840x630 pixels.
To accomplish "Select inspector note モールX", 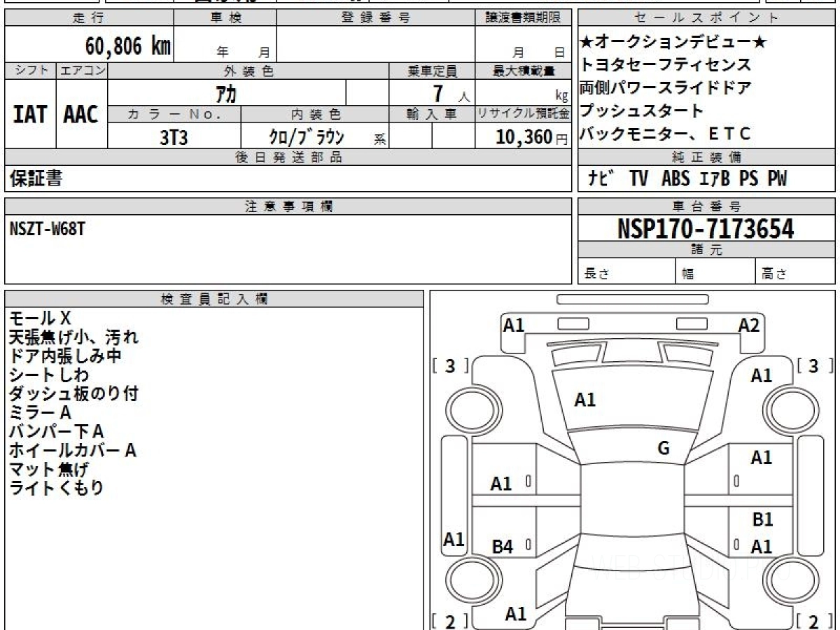I will (x=40, y=318).
